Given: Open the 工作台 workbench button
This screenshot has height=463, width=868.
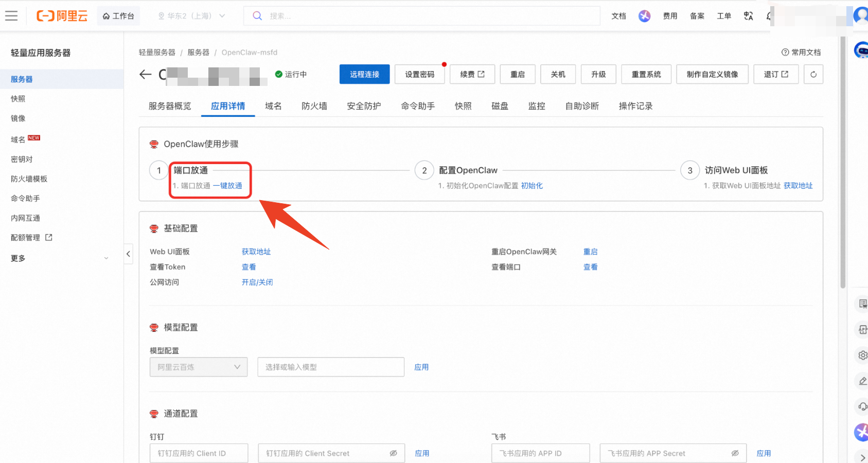Looking at the screenshot, I should (118, 16).
